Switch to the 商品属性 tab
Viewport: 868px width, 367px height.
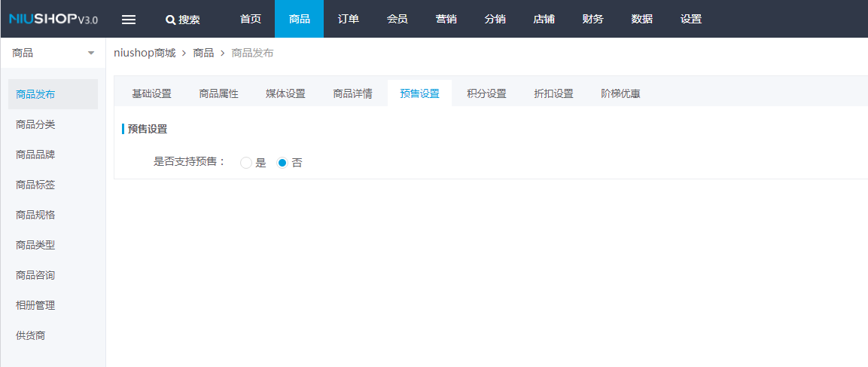click(x=218, y=93)
